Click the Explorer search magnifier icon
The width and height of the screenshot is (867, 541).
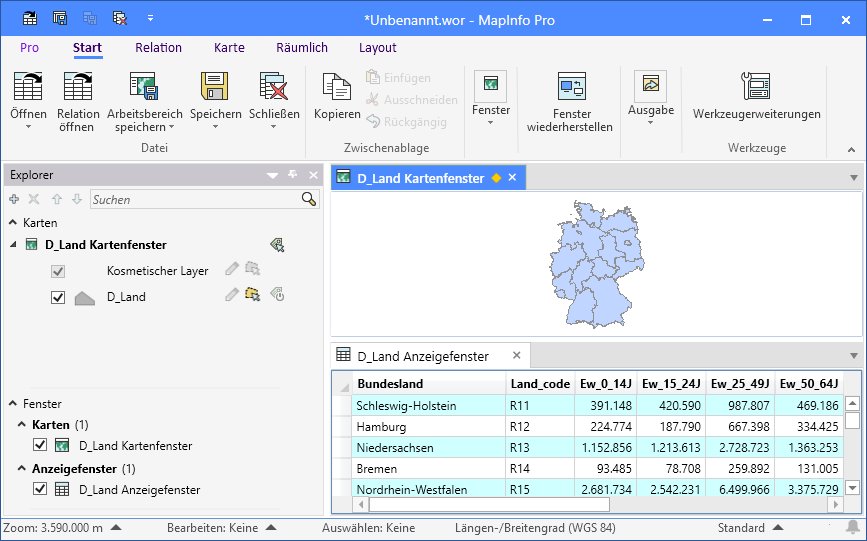point(309,199)
